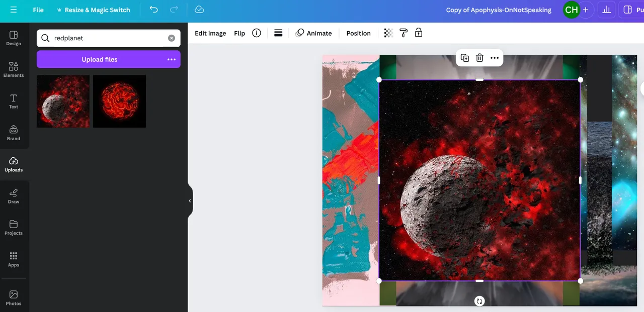Check cloud save status icon

click(x=199, y=10)
